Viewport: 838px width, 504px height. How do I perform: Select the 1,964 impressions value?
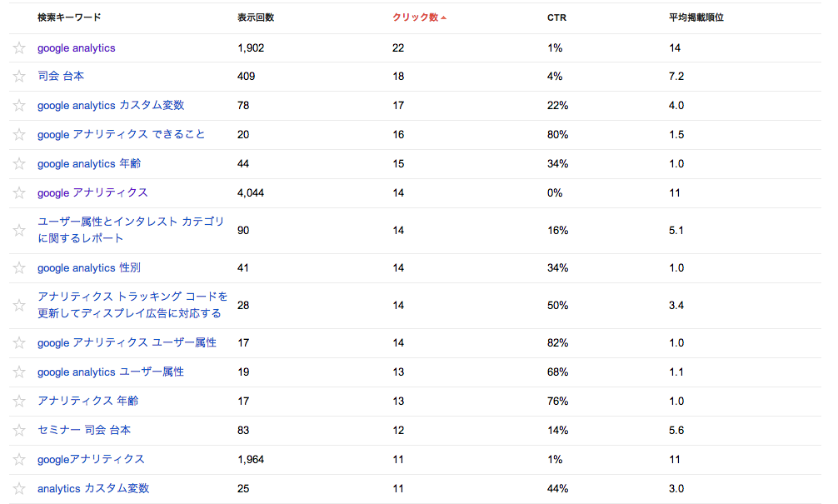[251, 459]
